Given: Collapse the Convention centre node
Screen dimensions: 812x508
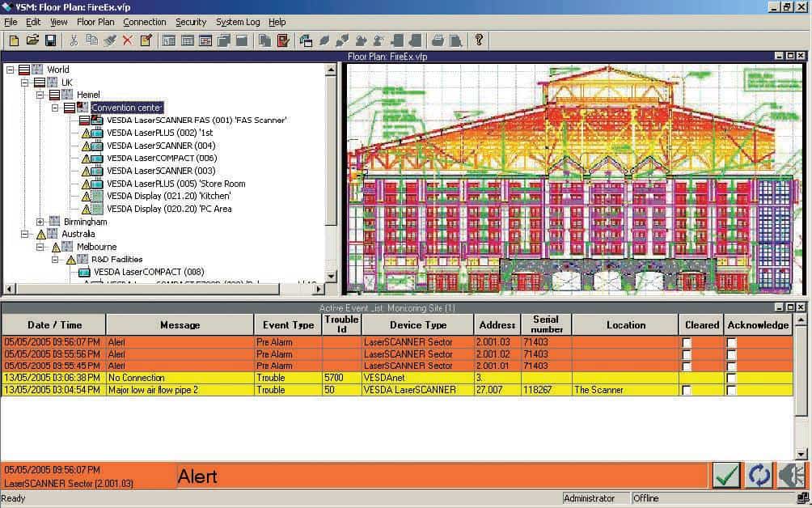Looking at the screenshot, I should tap(55, 108).
